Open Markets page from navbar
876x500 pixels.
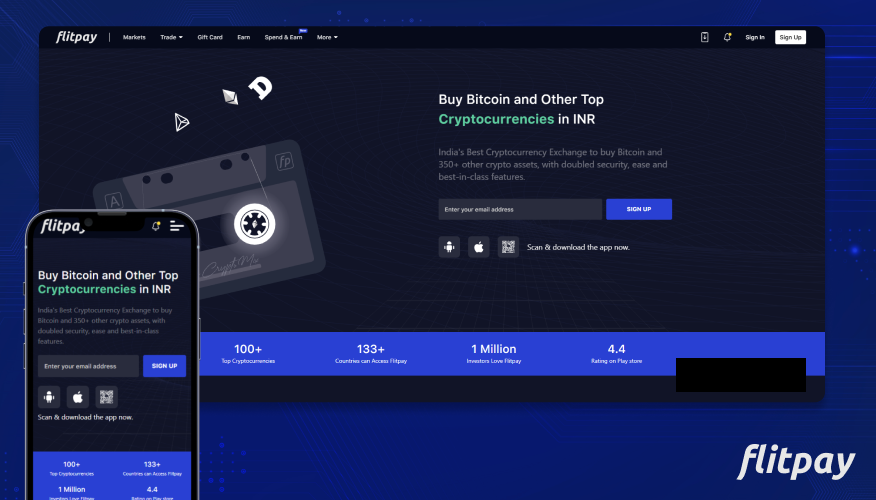pyautogui.click(x=134, y=37)
